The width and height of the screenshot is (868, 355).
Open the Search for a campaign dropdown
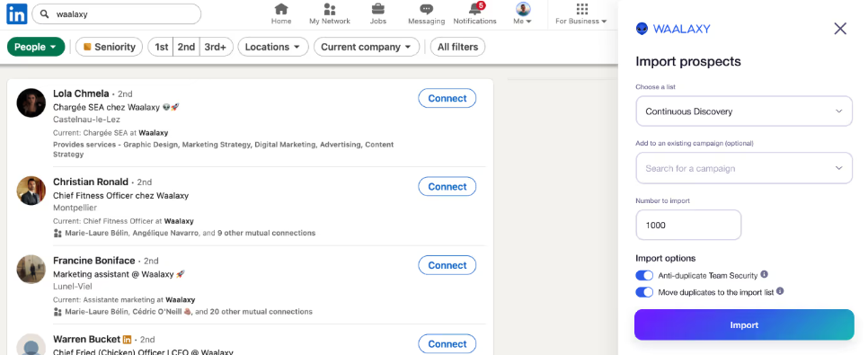[744, 168]
